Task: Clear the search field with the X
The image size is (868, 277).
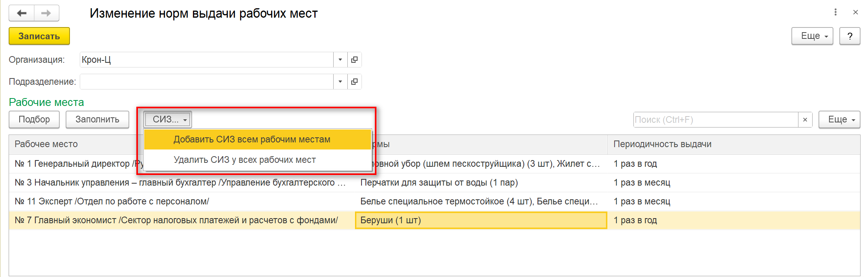Action: click(x=805, y=120)
